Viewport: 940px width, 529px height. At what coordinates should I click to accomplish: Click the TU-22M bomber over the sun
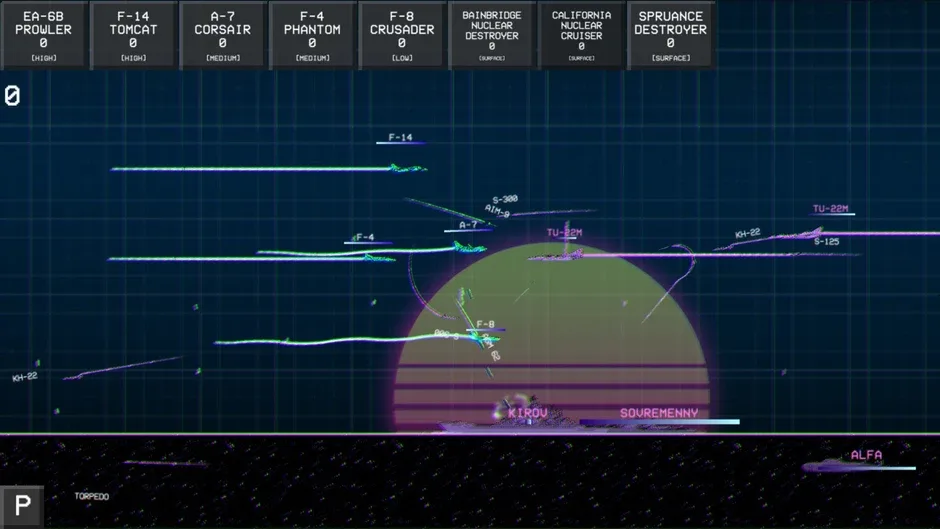coord(558,256)
